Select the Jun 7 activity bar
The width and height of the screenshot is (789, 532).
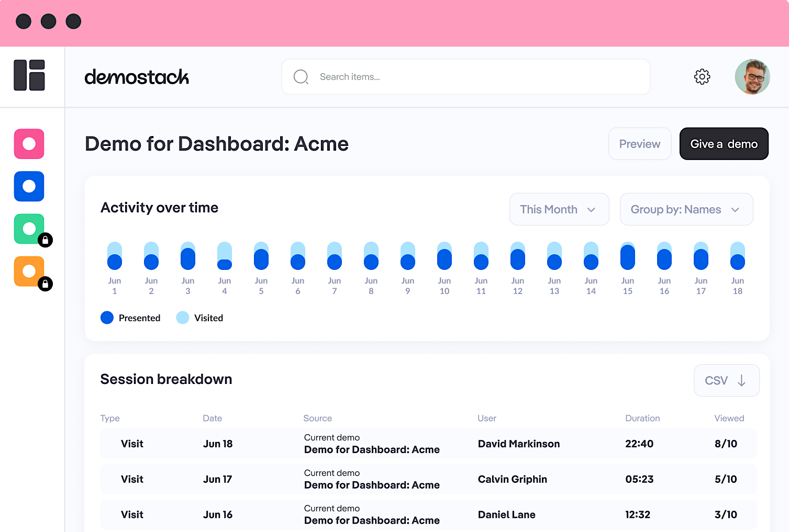coord(335,256)
